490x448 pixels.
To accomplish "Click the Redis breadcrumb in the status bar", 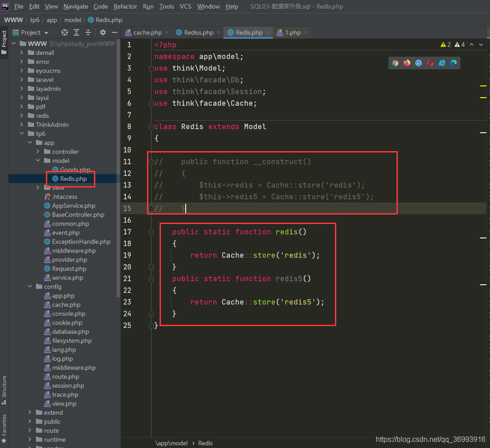I will 205,443.
